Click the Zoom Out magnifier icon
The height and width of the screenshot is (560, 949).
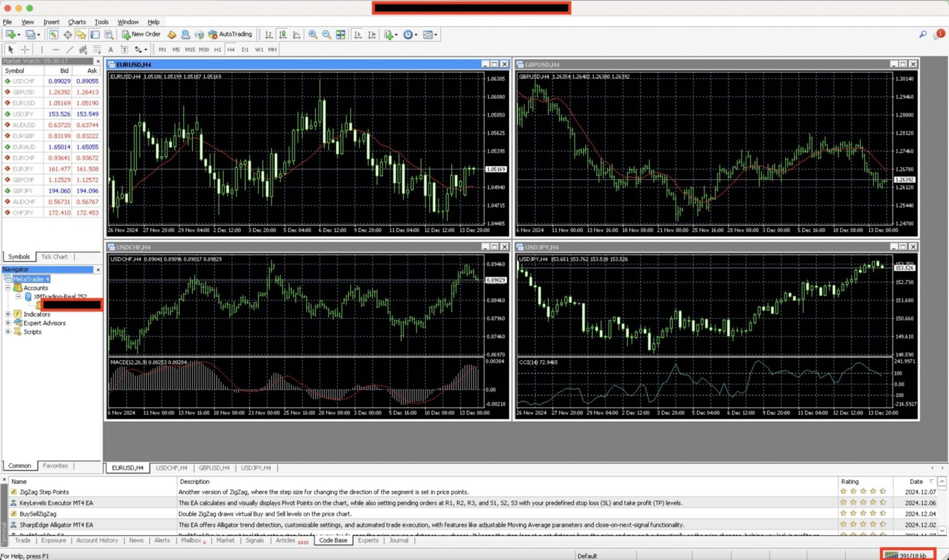tap(326, 35)
